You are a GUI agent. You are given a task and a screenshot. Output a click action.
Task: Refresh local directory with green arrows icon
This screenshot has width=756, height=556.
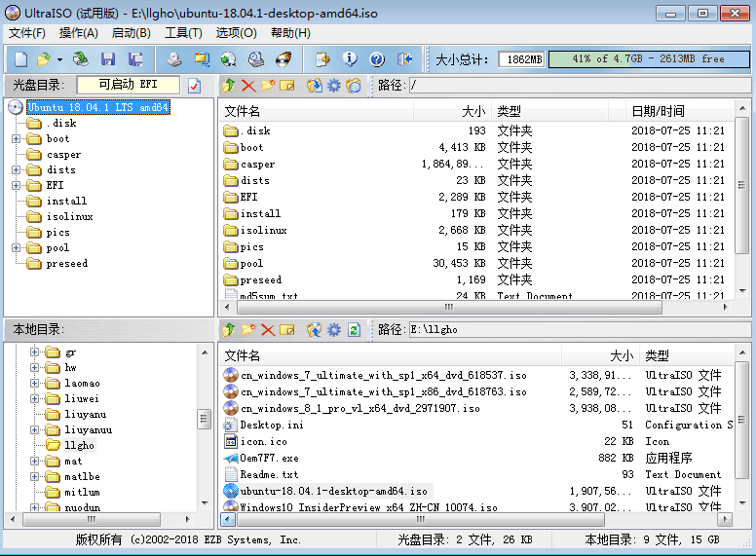pyautogui.click(x=354, y=330)
